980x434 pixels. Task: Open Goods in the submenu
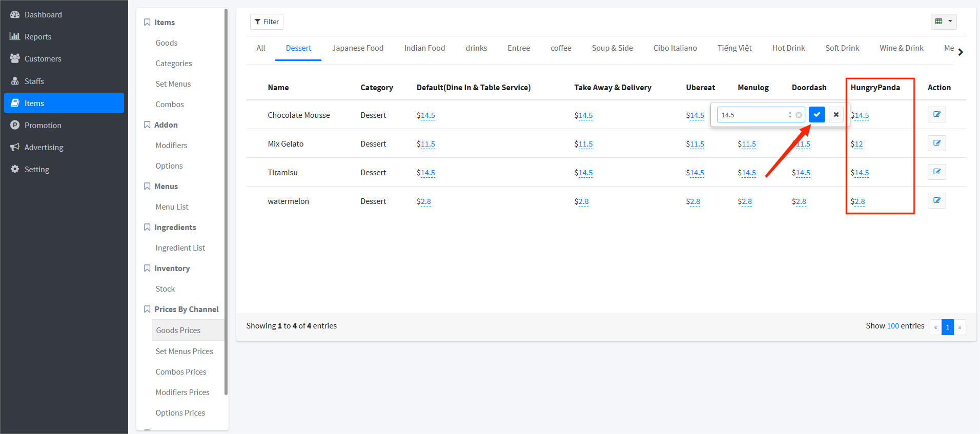(x=167, y=43)
